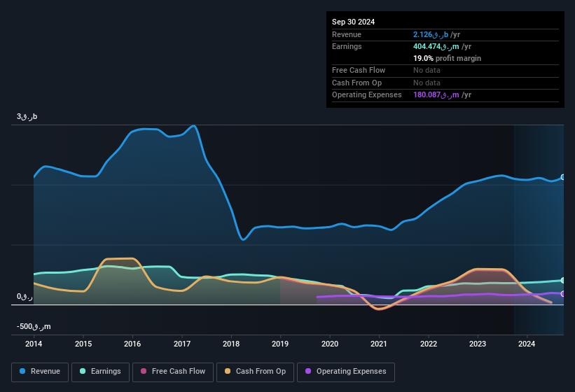Click the Revenue endpoint marker on chart
This screenshot has width=575, height=392.
563,177
